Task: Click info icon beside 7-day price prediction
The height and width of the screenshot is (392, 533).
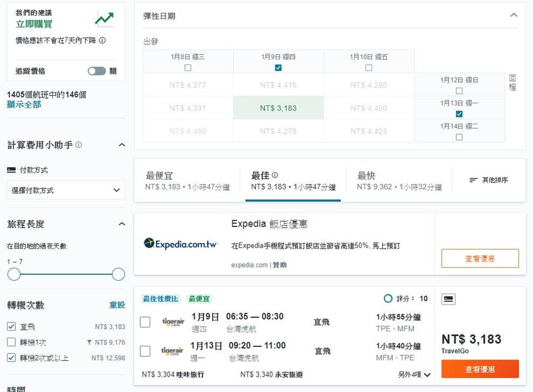Action: pos(102,40)
